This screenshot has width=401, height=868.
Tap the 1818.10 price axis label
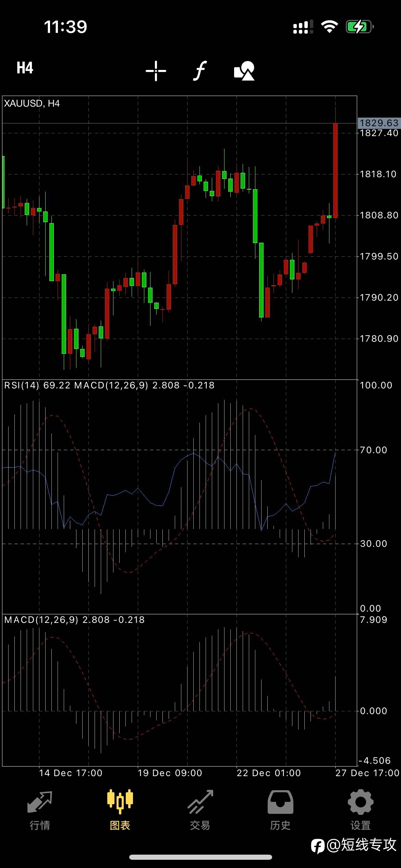(x=378, y=174)
